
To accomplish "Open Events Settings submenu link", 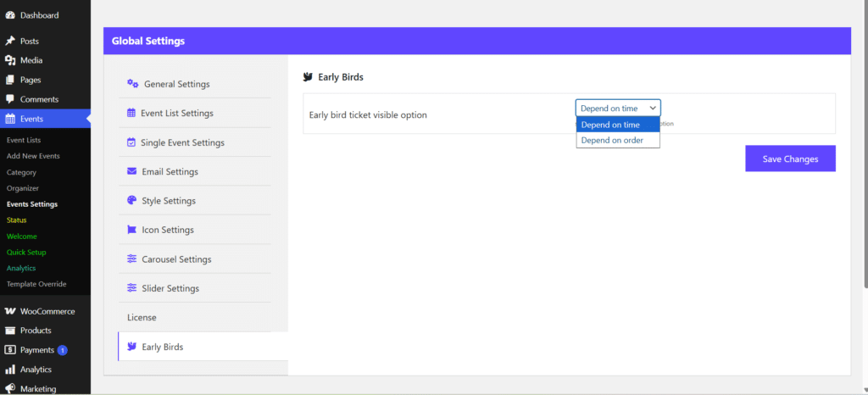I will [32, 204].
